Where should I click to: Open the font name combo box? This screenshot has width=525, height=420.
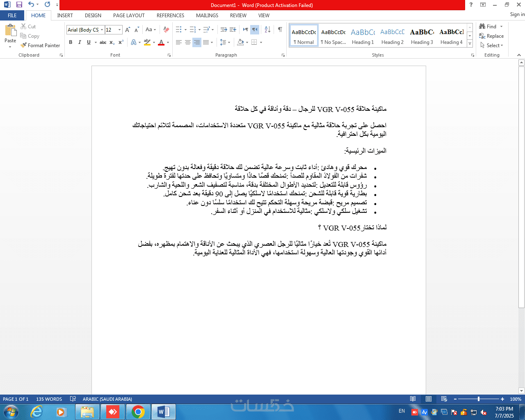coord(85,30)
